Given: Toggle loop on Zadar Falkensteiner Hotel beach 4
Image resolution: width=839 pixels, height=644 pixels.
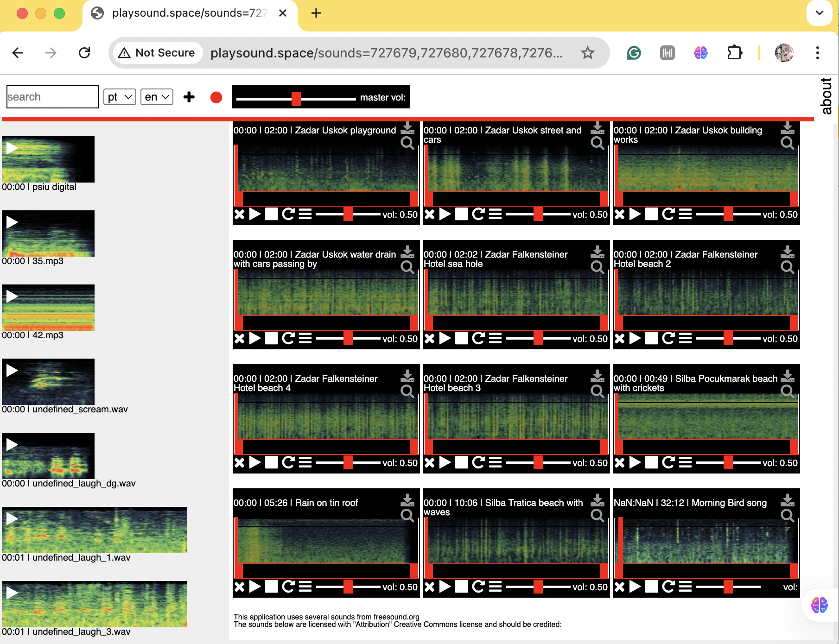Looking at the screenshot, I should pos(288,463).
